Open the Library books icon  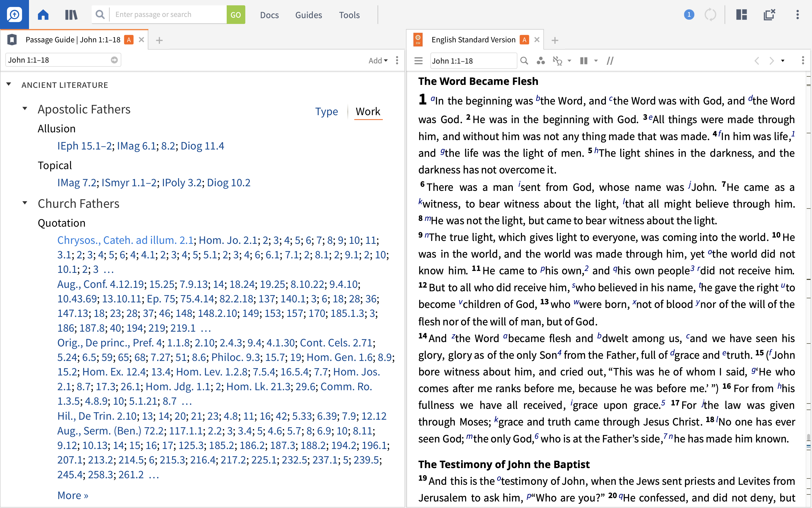pos(71,15)
